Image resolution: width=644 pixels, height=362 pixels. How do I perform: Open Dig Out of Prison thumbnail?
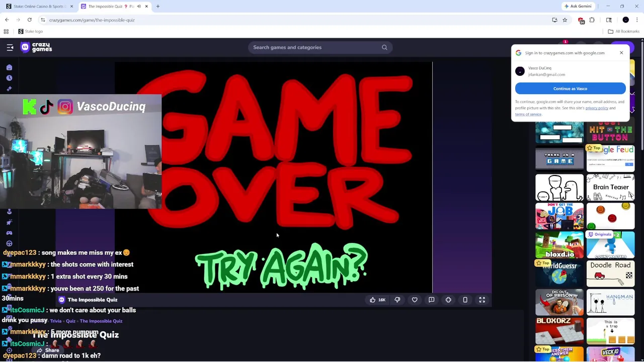point(559,303)
